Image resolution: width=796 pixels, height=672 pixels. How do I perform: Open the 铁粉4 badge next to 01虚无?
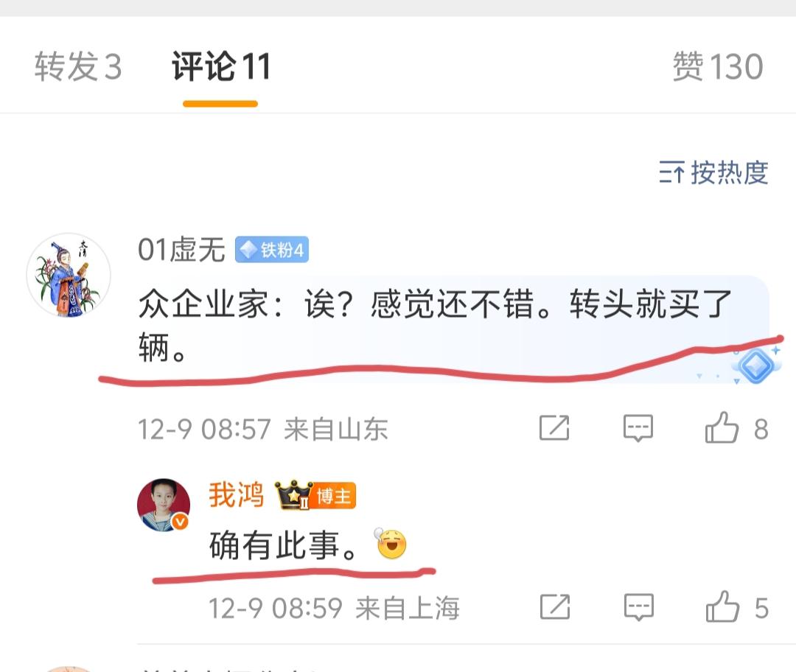point(271,250)
